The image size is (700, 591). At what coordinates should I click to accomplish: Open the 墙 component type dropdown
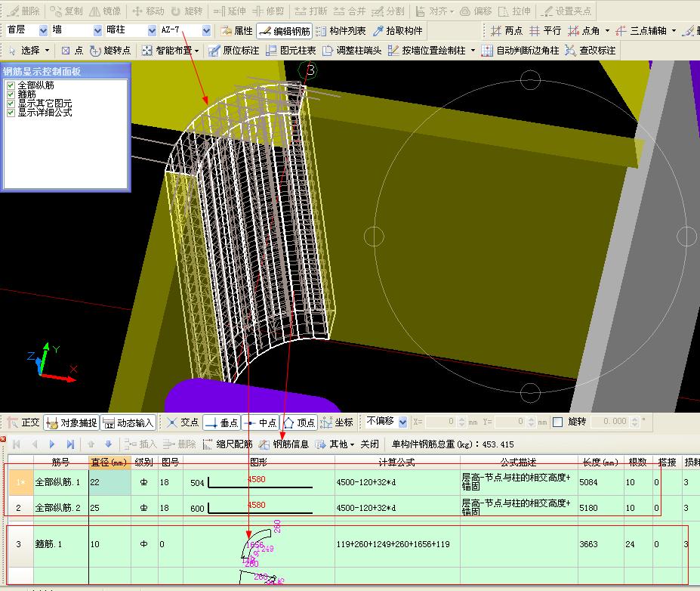click(x=97, y=30)
